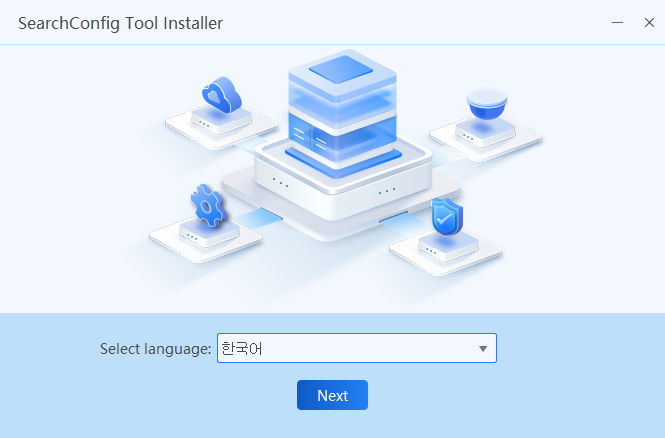Click the dome camera icon
The width and height of the screenshot is (665, 438).
[x=487, y=106]
